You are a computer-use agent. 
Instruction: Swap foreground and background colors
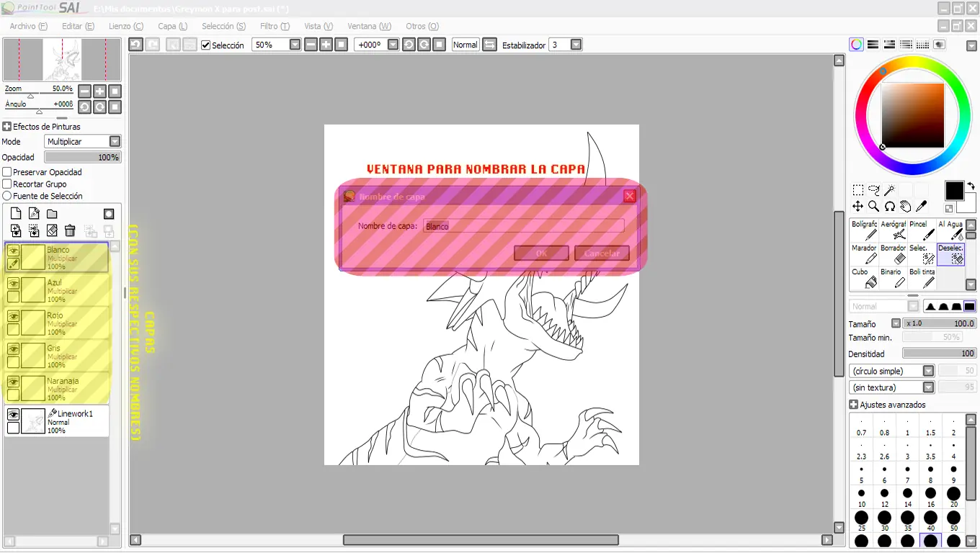click(971, 186)
